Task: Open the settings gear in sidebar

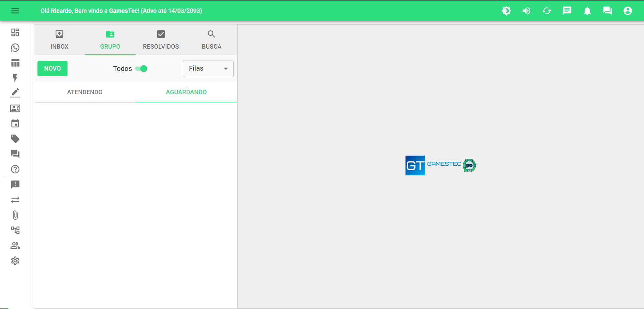Action: click(15, 261)
